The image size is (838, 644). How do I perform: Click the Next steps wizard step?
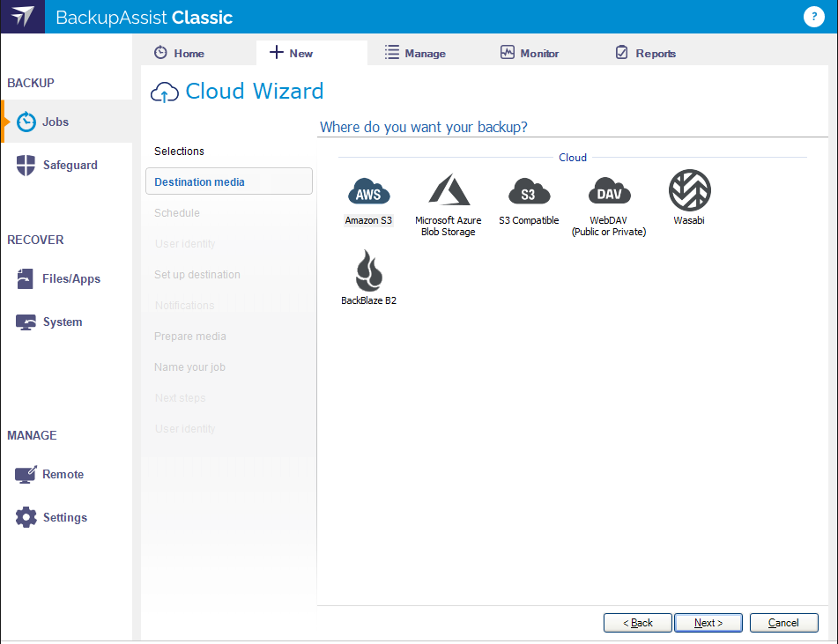coord(180,397)
